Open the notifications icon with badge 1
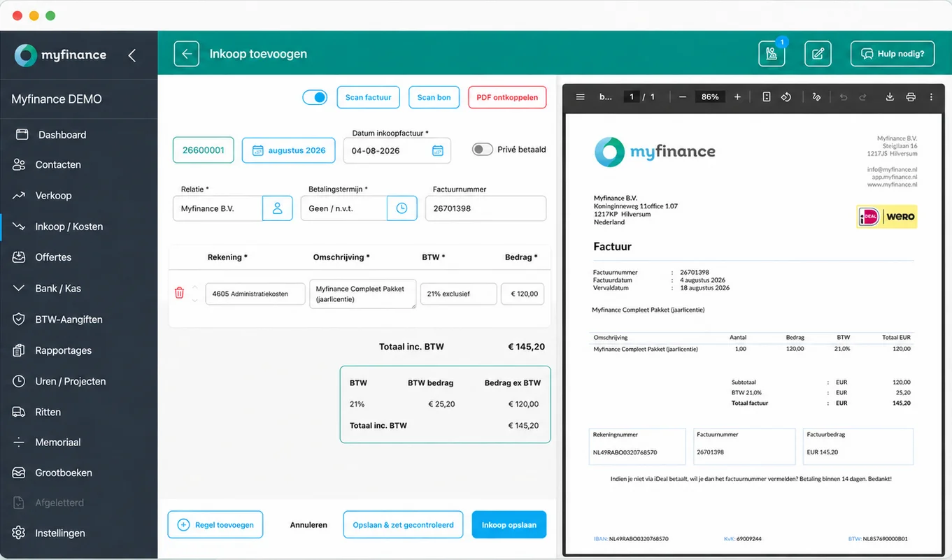This screenshot has height=560, width=952. coord(772,54)
